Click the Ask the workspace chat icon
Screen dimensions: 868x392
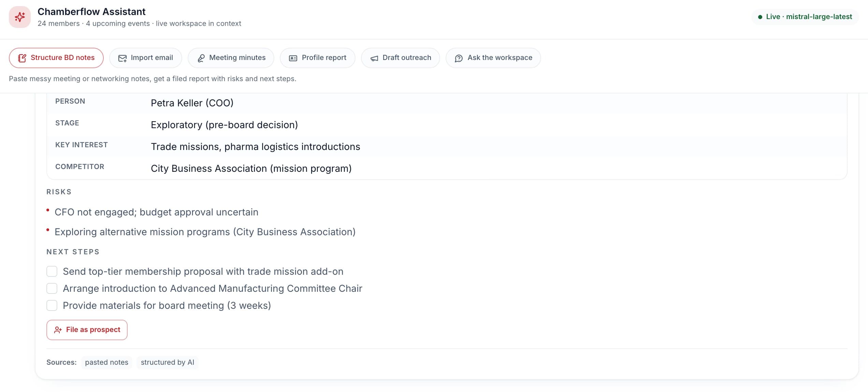pos(459,58)
